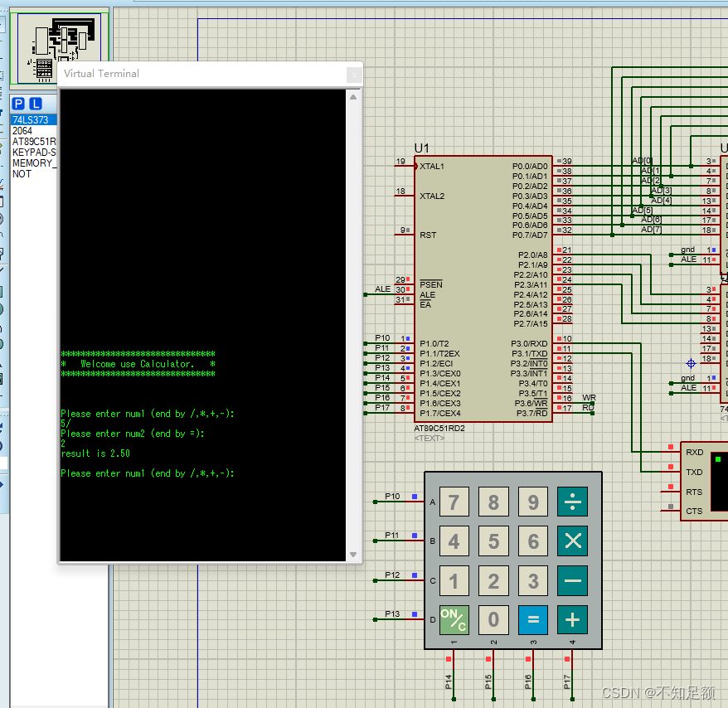The height and width of the screenshot is (708, 728).
Task: Click the 'result is 2.50' terminal line
Action: tap(95, 453)
